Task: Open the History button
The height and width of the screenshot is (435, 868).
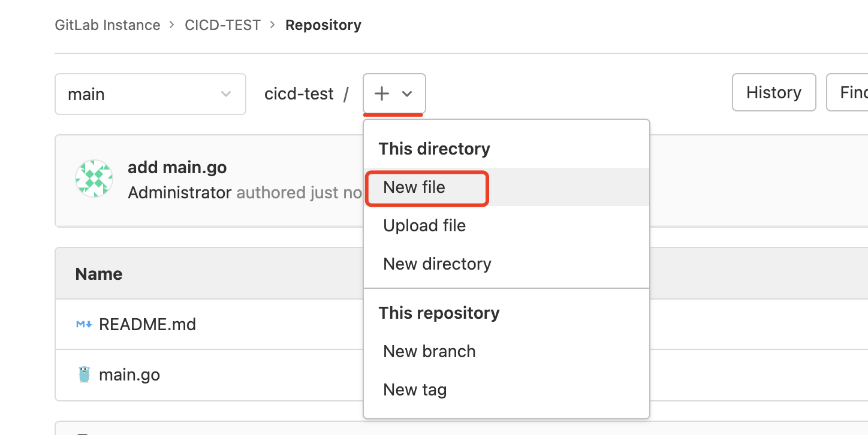Action: 773,92
